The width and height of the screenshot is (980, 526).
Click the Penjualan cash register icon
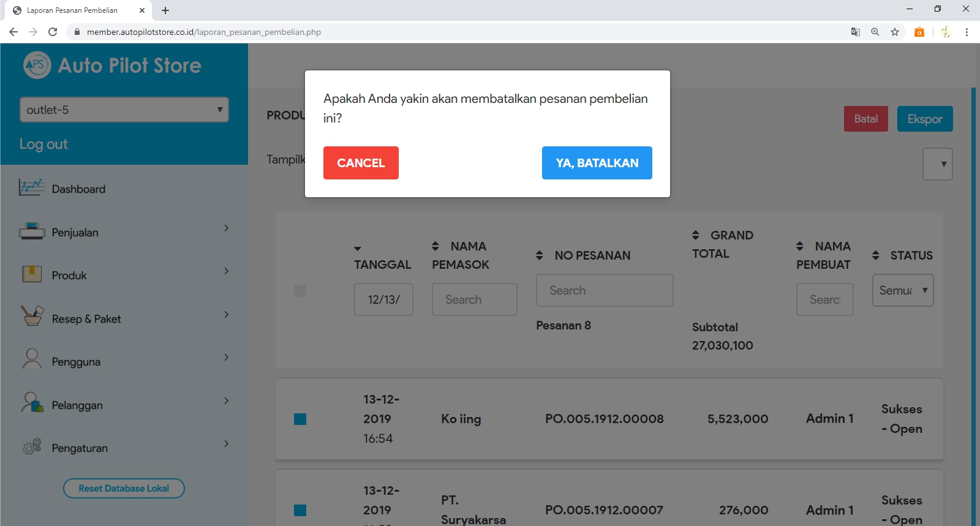coord(31,231)
